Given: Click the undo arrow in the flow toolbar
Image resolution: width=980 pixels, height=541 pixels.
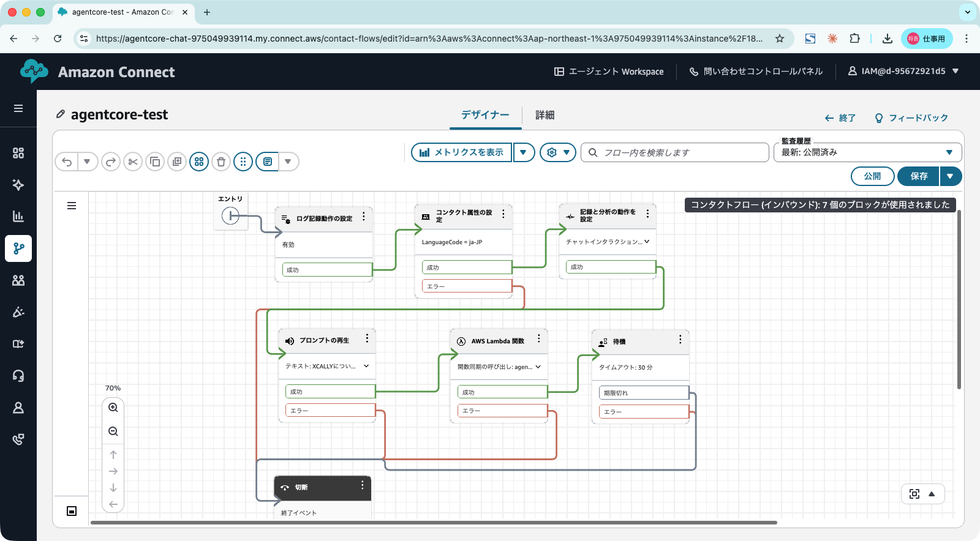Looking at the screenshot, I should 67,162.
